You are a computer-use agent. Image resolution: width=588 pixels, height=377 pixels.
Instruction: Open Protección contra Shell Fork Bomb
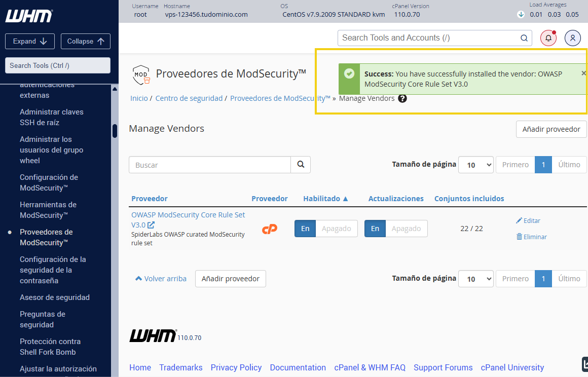click(50, 347)
